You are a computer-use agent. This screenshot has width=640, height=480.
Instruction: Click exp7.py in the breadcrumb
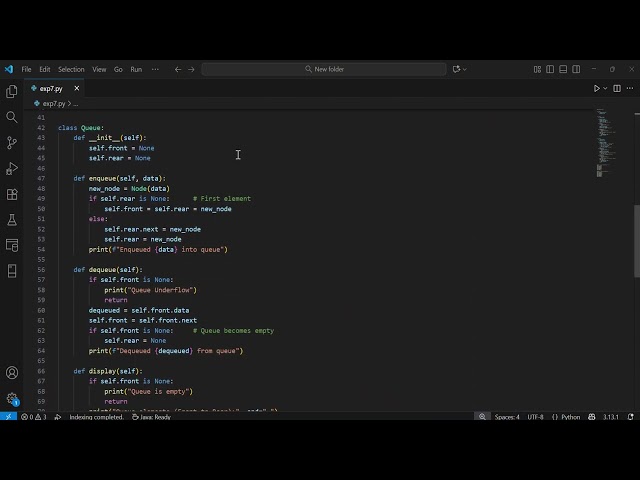point(54,104)
